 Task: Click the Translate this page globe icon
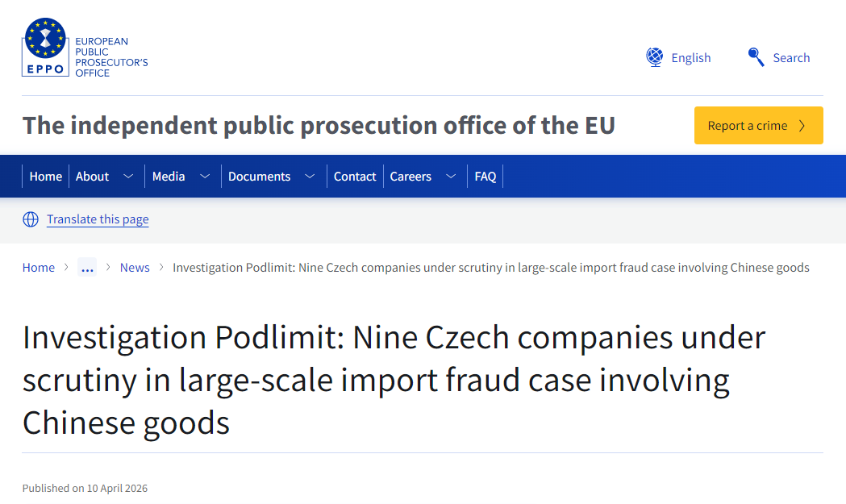tap(31, 219)
